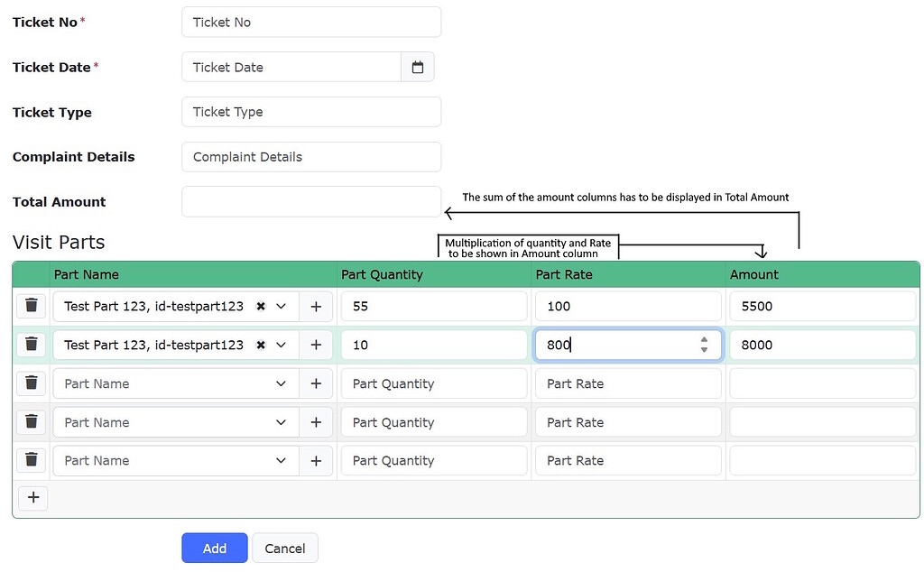Viewport: 924px width, 572px height.
Task: Submit the form with the Add button
Action: click(x=214, y=548)
